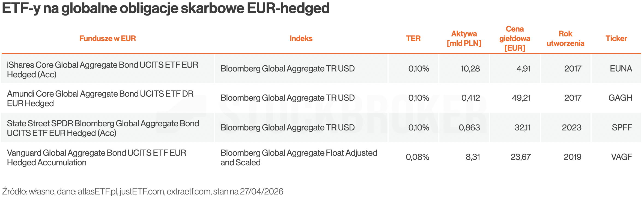This screenshot has width=644, height=201.
Task: Click the SPFF ticker cell
Action: point(622,127)
